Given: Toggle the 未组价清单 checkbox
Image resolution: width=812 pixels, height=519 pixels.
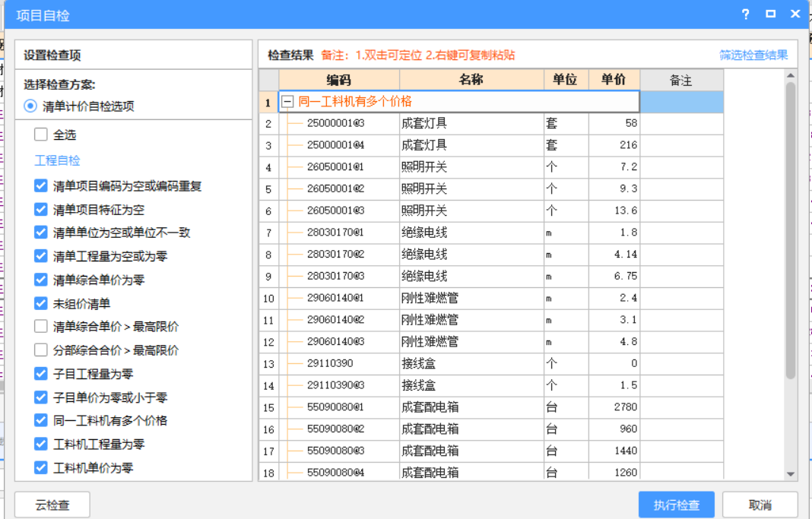Looking at the screenshot, I should click(41, 303).
